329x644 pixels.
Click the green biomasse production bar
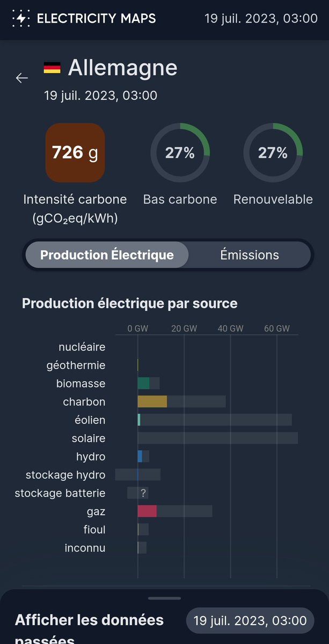143,384
